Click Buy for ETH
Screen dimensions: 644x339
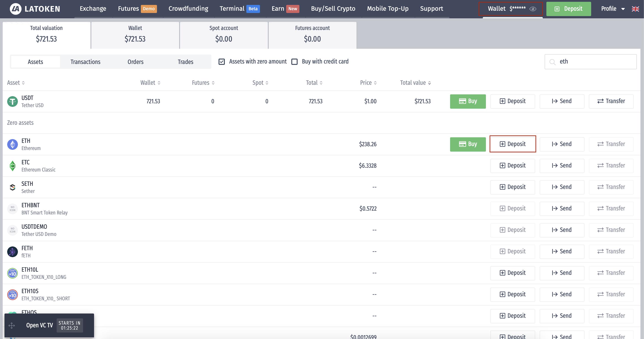(468, 144)
